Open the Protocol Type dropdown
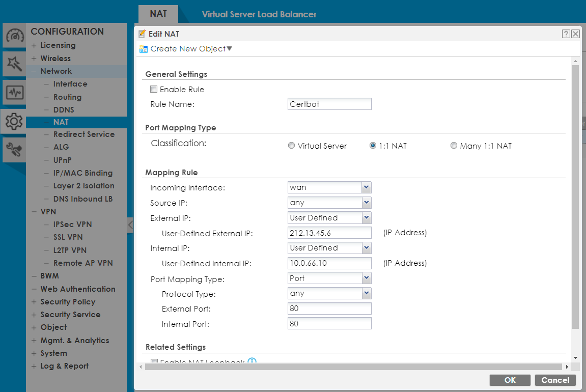Viewport: 586px width, 392px height. (366, 293)
